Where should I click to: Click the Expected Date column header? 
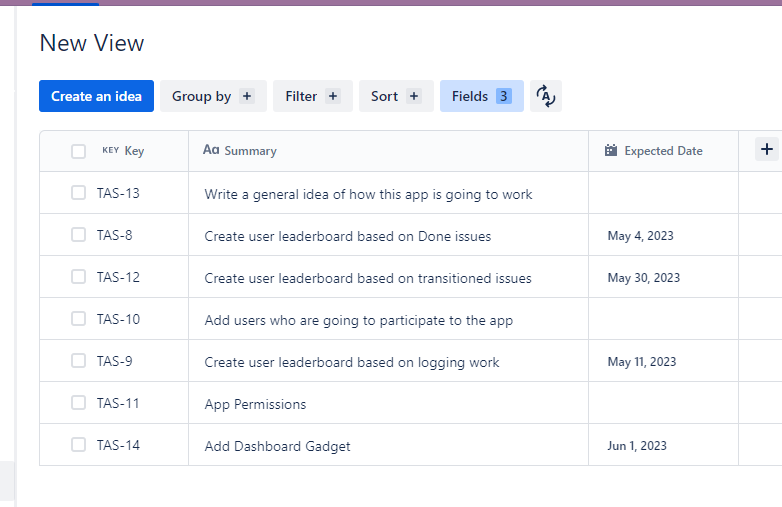(x=663, y=151)
